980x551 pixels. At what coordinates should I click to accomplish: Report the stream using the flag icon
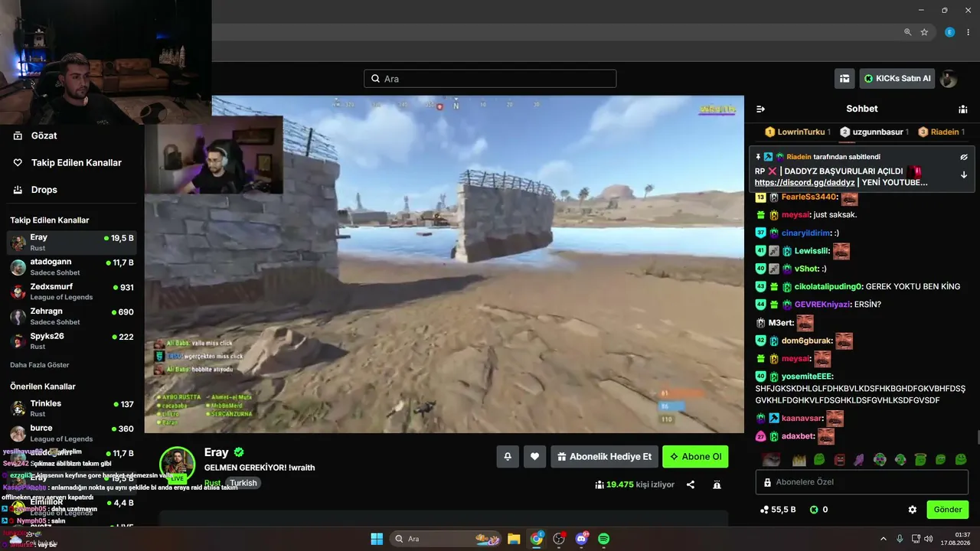click(717, 484)
